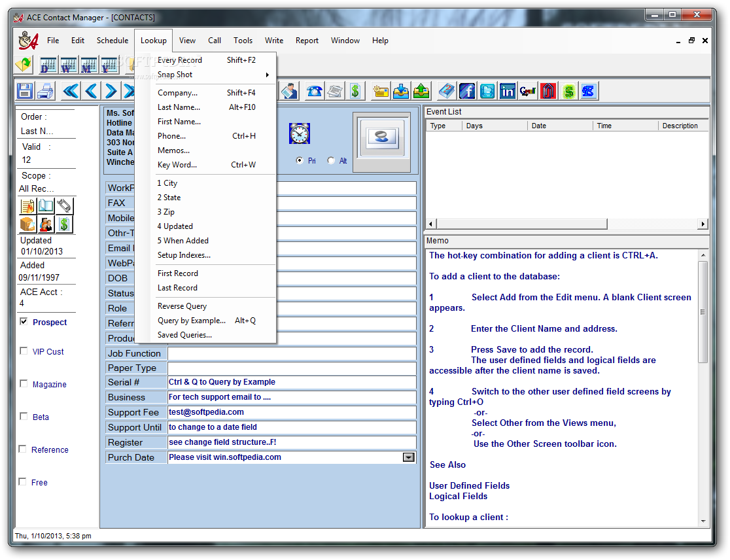Open the yearly calendar (Y) icon
The image size is (730, 560).
tap(109, 65)
